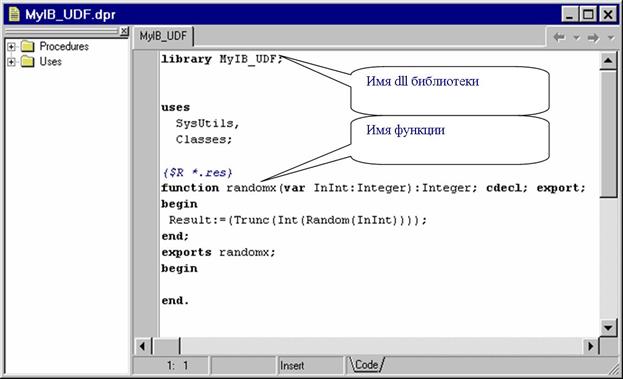Click the horizontal scrollbar left arrow
Screen dimensions: 623x379
point(143,346)
